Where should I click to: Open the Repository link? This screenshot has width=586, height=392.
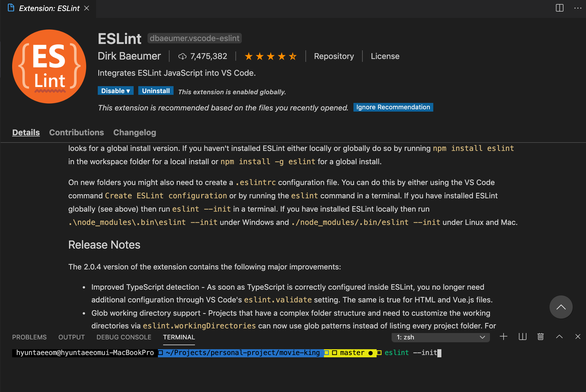pyautogui.click(x=334, y=56)
